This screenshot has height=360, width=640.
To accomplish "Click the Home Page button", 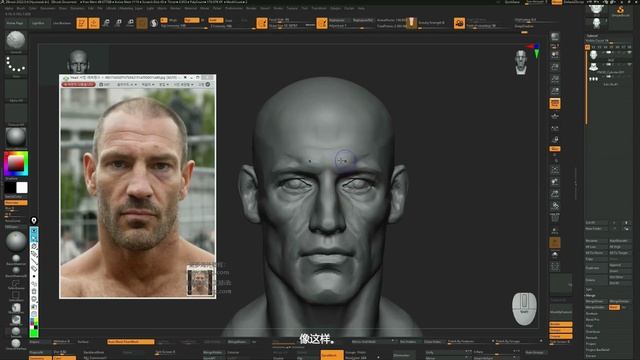I will coord(15,23).
